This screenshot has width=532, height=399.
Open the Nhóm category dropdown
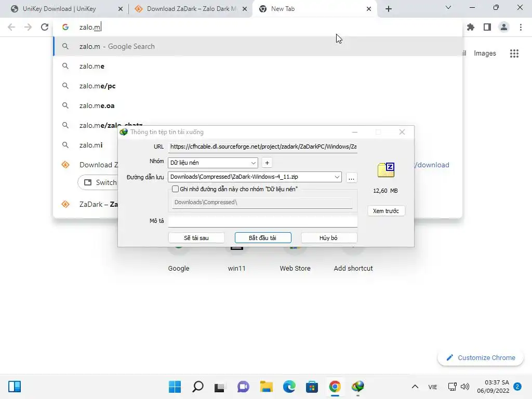[x=212, y=163]
